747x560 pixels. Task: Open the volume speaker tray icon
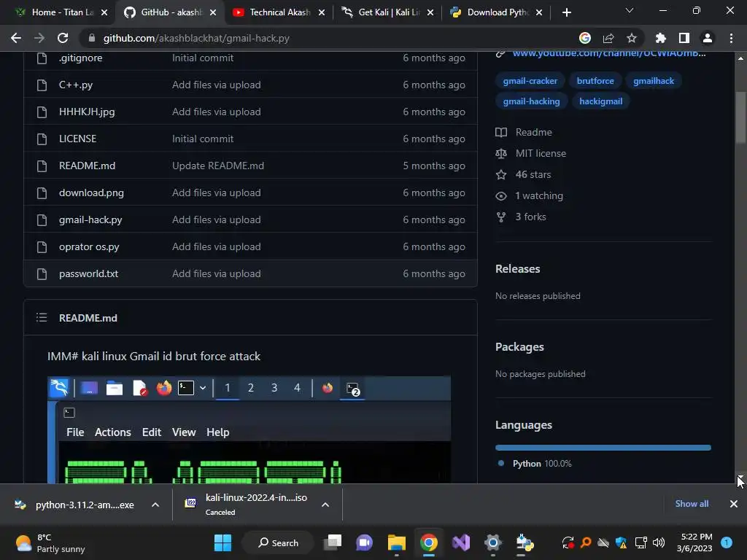tap(659, 542)
